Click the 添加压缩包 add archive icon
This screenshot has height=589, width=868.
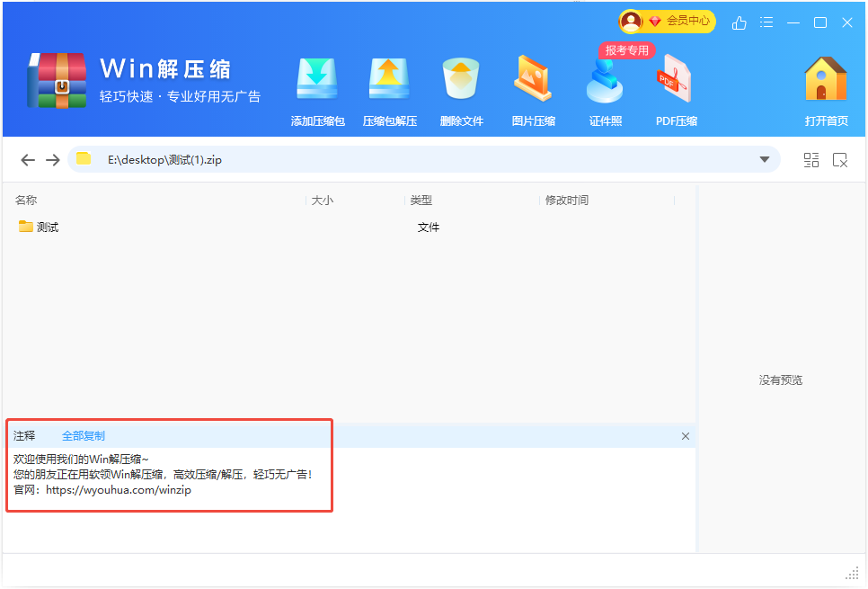point(317,81)
